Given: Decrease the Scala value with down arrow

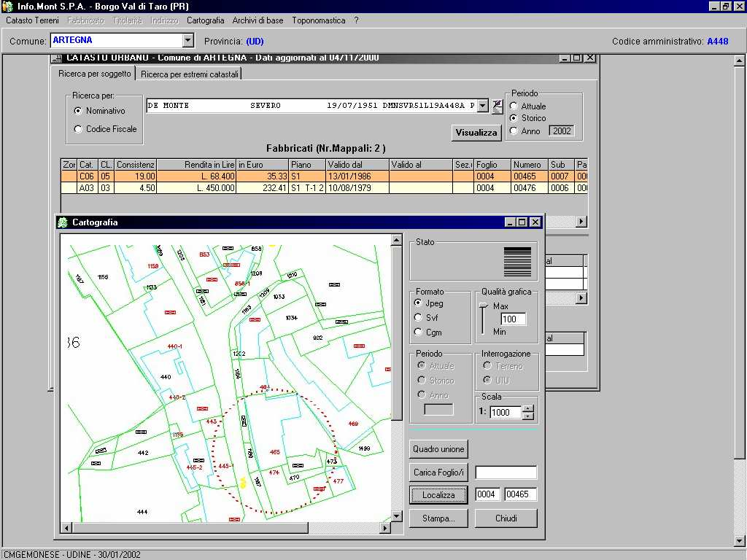Looking at the screenshot, I should pyautogui.click(x=528, y=416).
